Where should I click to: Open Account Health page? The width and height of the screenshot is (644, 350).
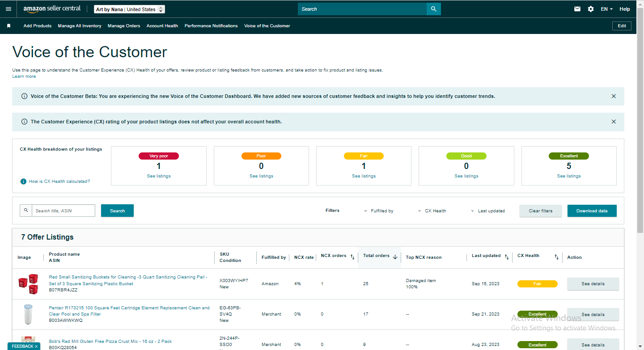[x=162, y=26]
